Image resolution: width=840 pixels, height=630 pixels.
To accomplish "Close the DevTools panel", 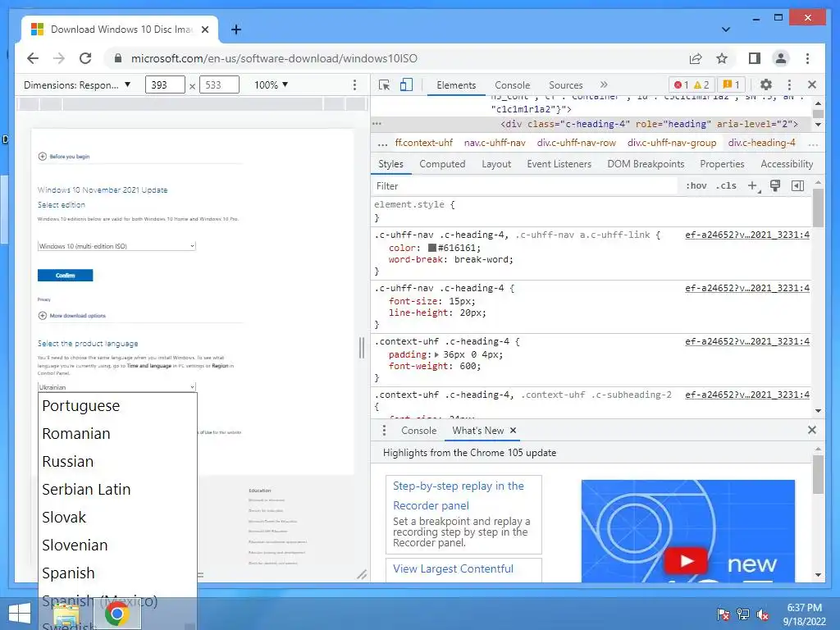I will pos(812,84).
